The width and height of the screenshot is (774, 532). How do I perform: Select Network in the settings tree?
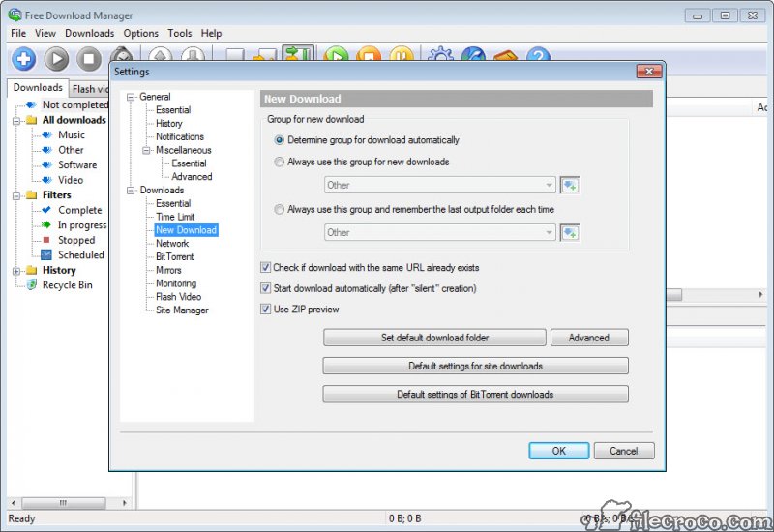click(172, 244)
